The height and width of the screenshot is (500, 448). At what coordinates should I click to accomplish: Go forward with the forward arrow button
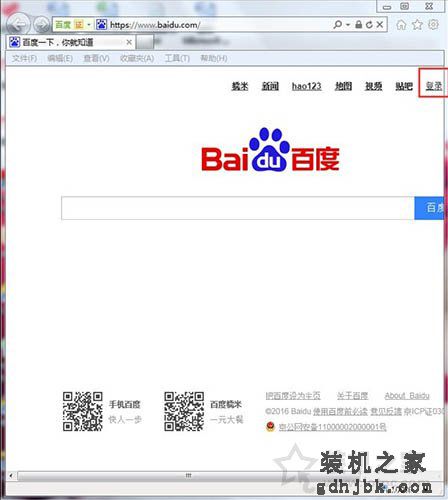point(42,24)
